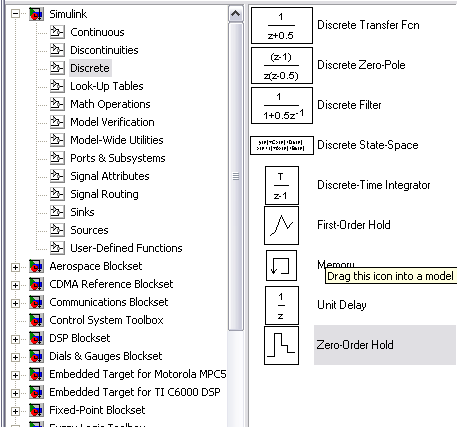Select User-Defined Functions in the tree
The width and height of the screenshot is (457, 427).
click(x=126, y=248)
